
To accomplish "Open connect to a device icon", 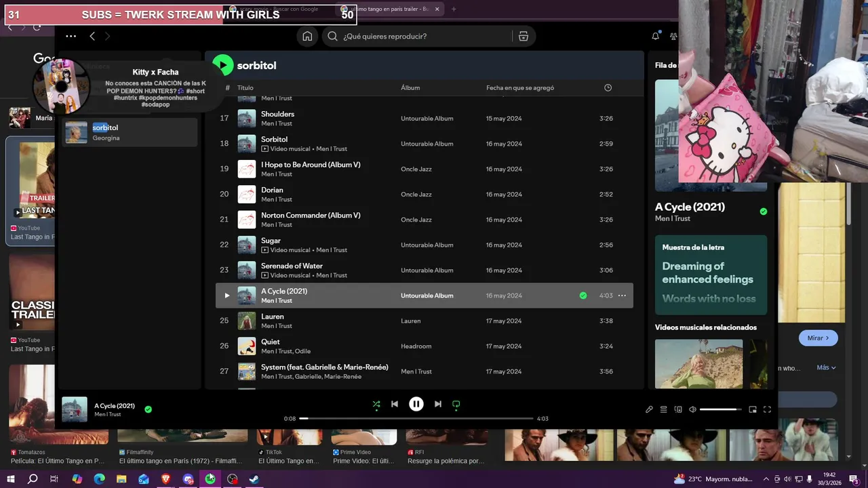I will (x=678, y=409).
